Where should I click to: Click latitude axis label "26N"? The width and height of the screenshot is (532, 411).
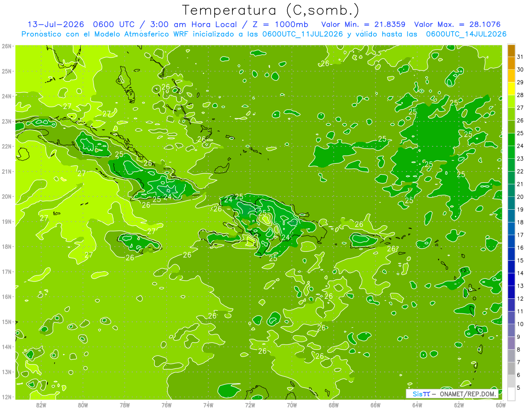click(x=6, y=46)
